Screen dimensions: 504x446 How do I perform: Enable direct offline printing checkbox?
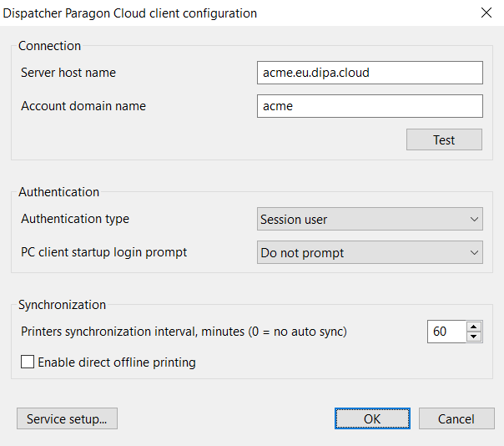(x=28, y=362)
